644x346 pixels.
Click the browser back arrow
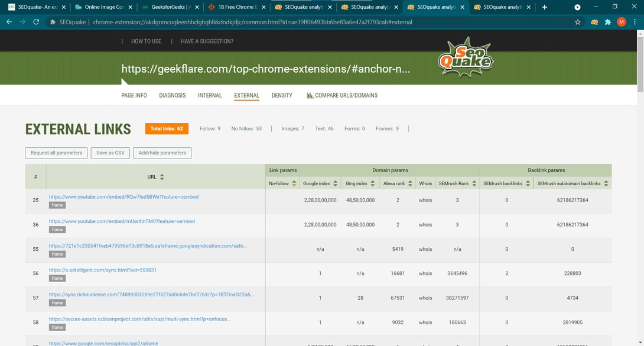coord(9,22)
